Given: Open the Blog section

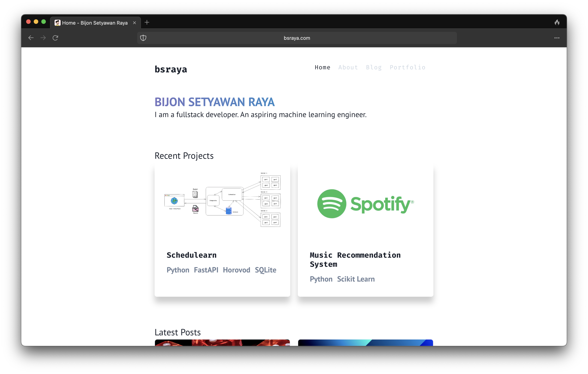Looking at the screenshot, I should (374, 67).
